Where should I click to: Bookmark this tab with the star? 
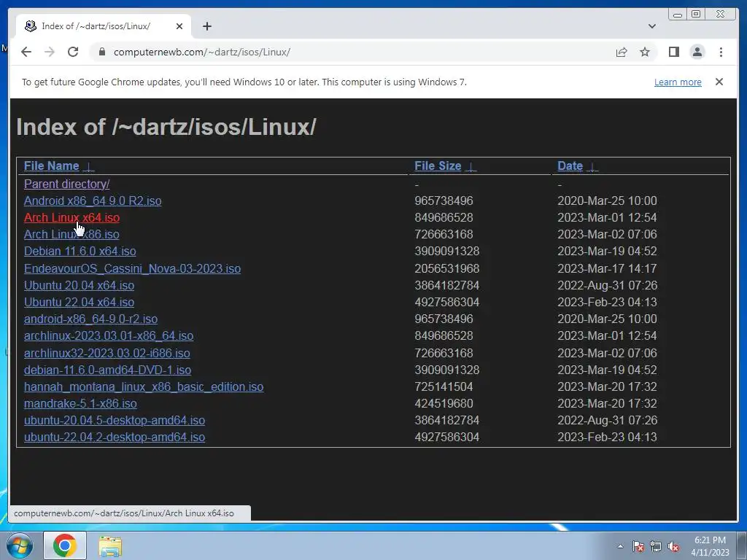tap(645, 52)
